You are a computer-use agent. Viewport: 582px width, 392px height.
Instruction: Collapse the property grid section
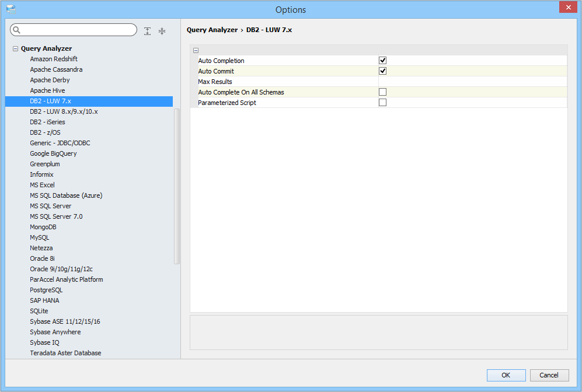(196, 50)
